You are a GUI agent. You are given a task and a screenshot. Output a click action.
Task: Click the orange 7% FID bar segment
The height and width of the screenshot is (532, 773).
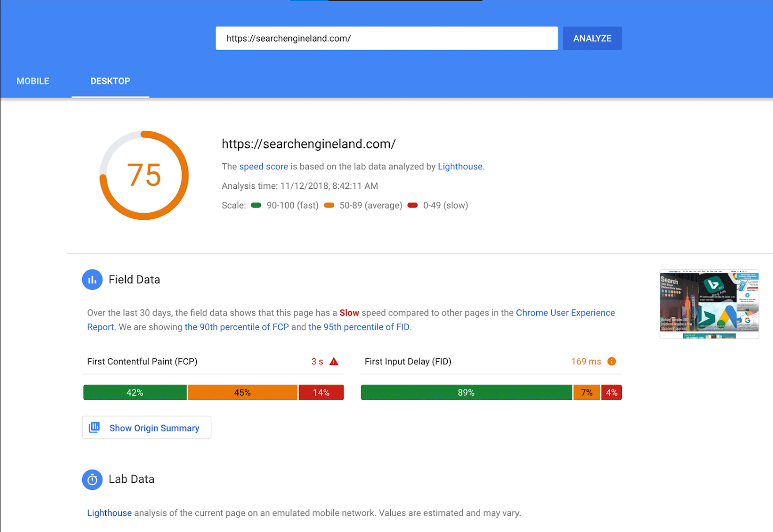tap(587, 392)
